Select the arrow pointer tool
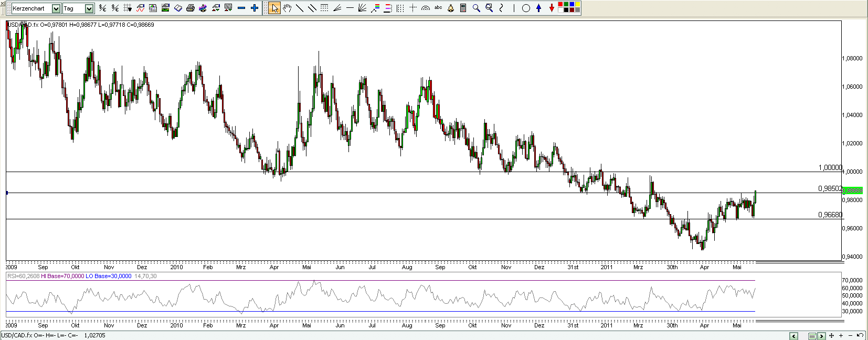868x340 pixels. point(274,8)
